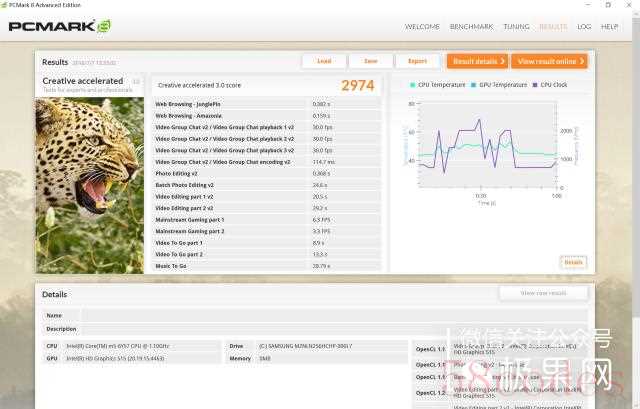The height and width of the screenshot is (409, 640).
Task: Toggle CPU Temperature legend marker
Action: [412, 85]
